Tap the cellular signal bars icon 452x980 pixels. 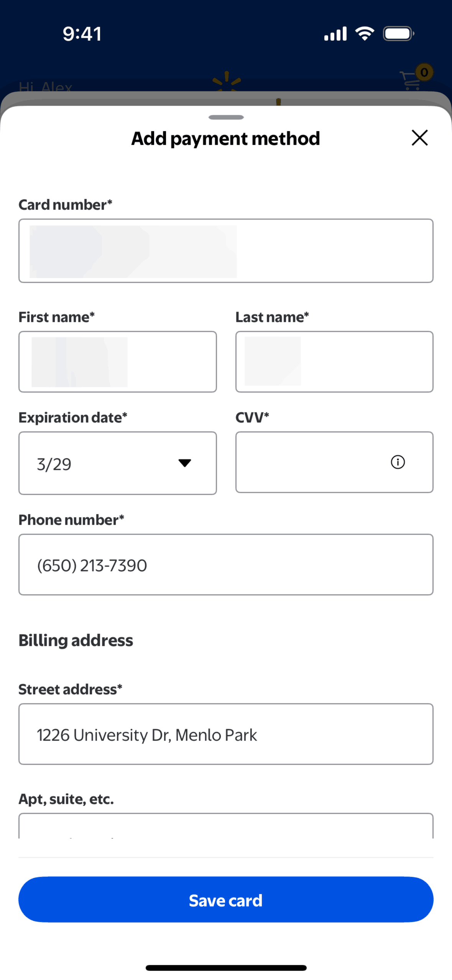click(x=335, y=34)
